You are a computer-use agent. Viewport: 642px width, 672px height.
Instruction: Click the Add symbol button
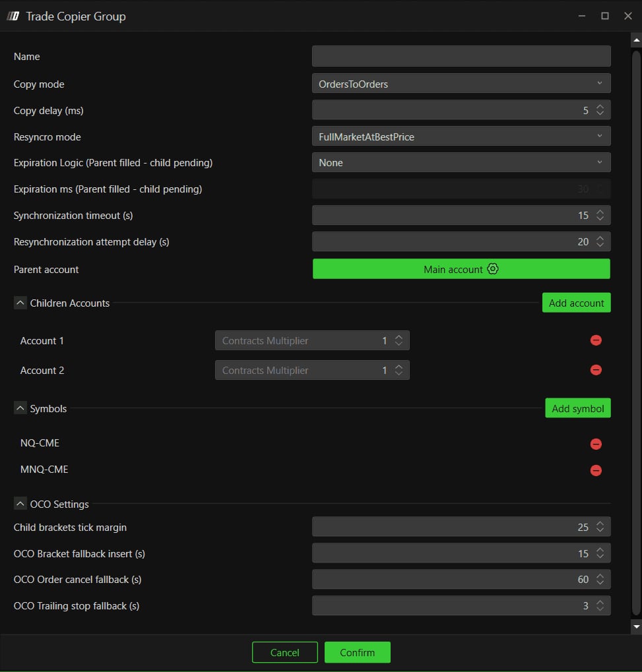pyautogui.click(x=578, y=408)
